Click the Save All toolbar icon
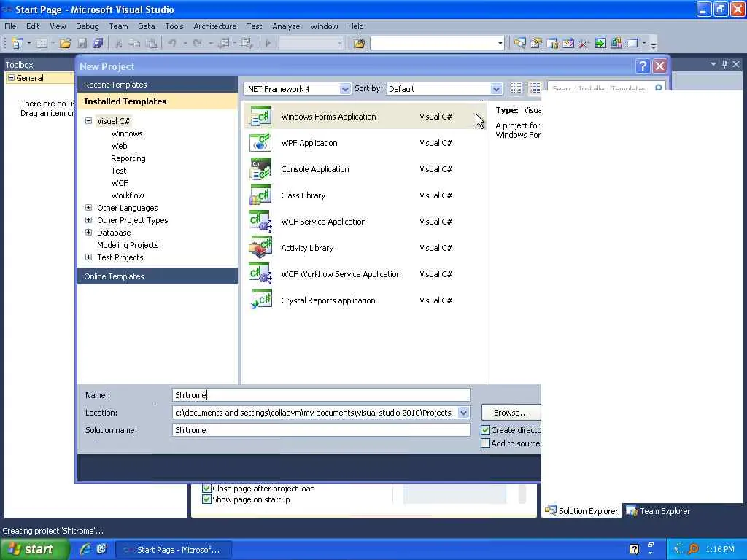The height and width of the screenshot is (560, 747). (98, 43)
